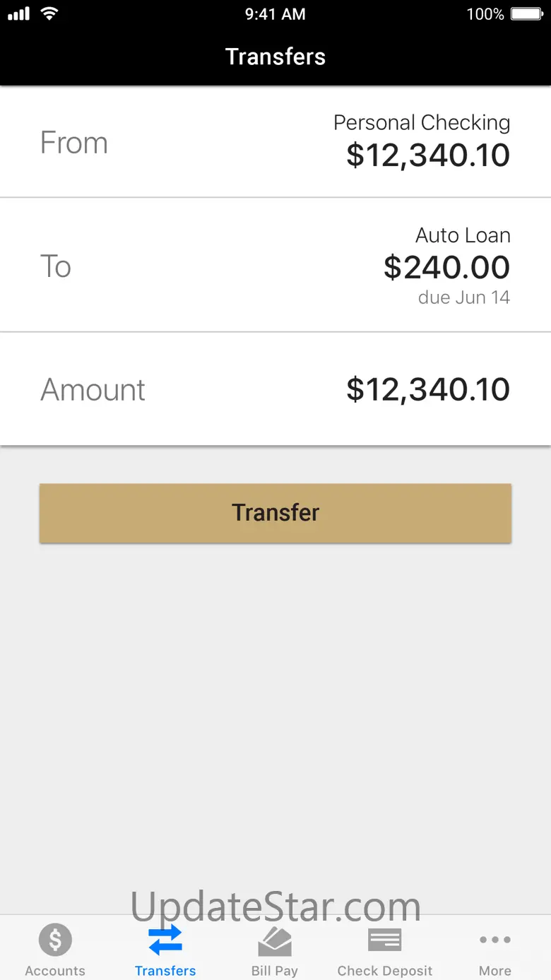Tap the 100% battery percentage

(485, 14)
